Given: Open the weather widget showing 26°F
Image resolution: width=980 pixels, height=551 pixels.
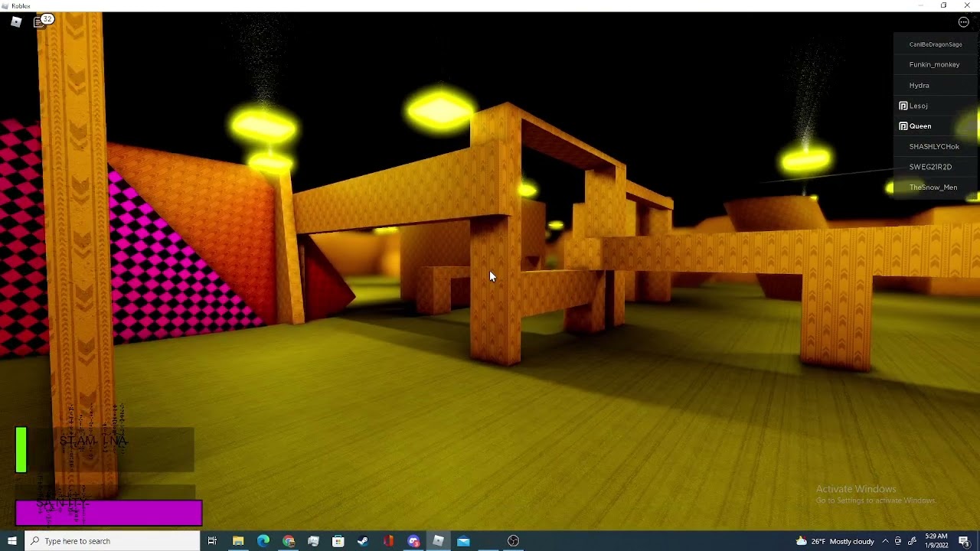Looking at the screenshot, I should tap(835, 541).
